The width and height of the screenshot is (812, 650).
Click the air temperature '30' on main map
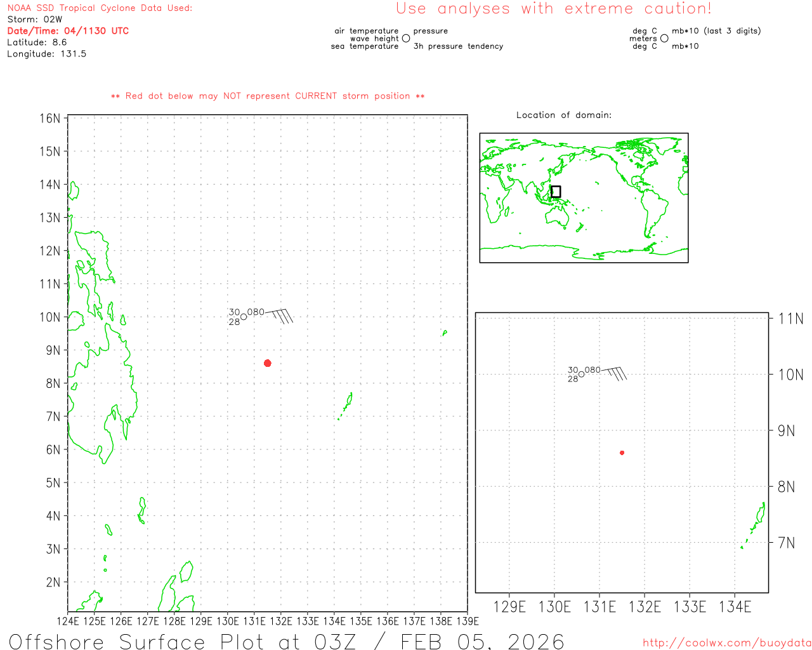[x=235, y=312]
